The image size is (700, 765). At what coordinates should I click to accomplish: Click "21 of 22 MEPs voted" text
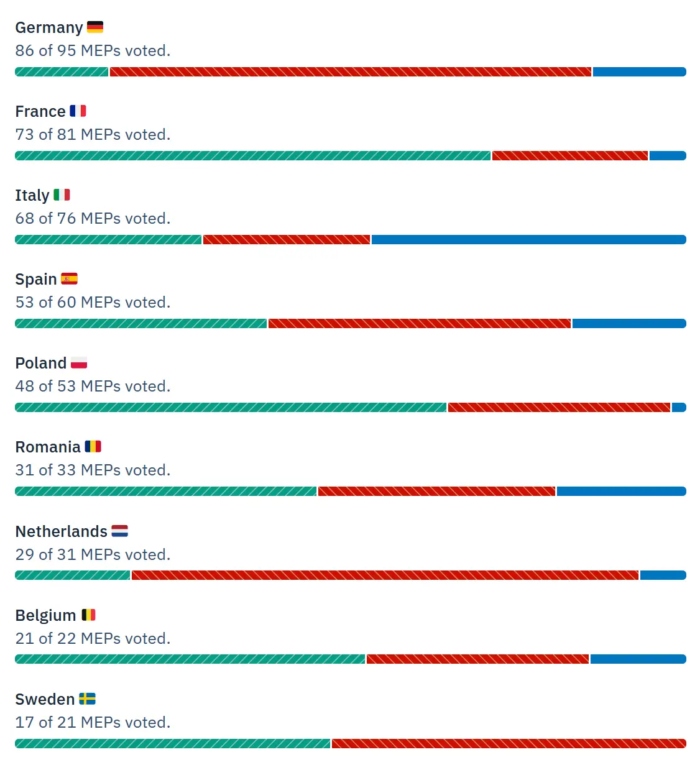point(93,638)
